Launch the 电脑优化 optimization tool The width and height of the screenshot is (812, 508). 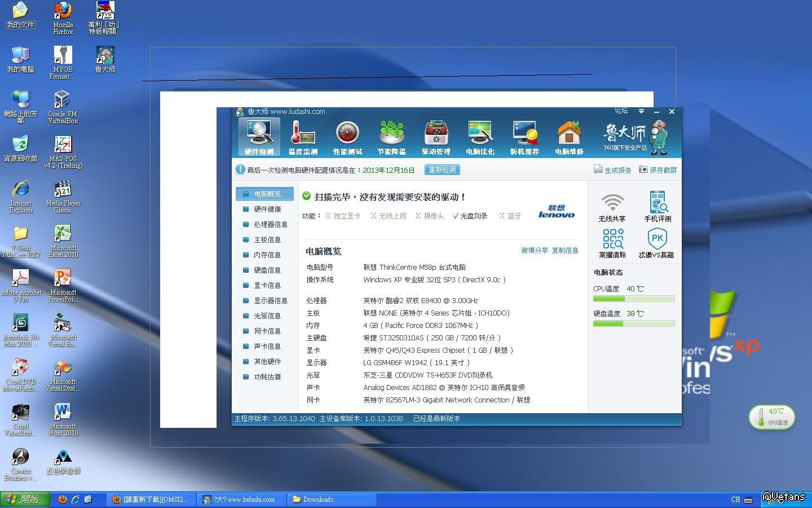480,137
